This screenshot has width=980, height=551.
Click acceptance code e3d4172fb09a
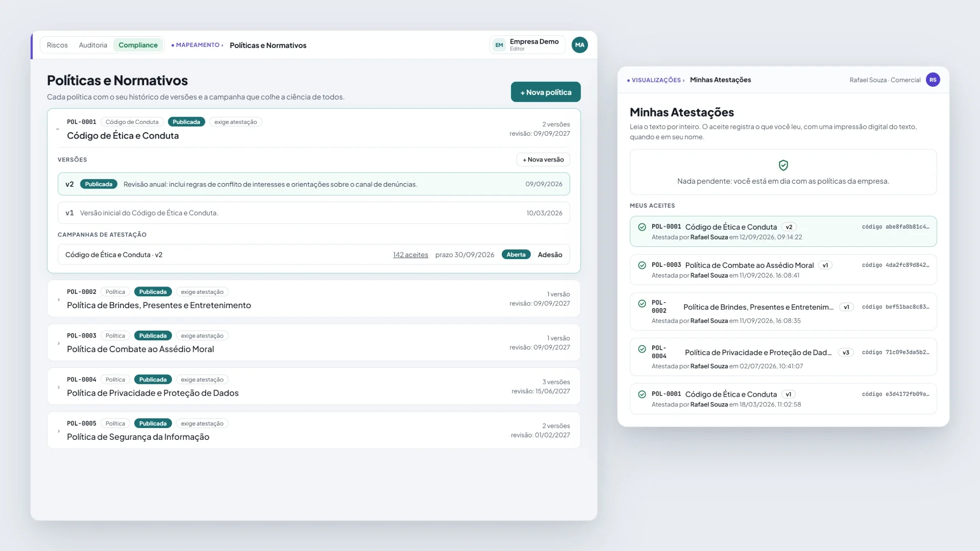point(895,394)
